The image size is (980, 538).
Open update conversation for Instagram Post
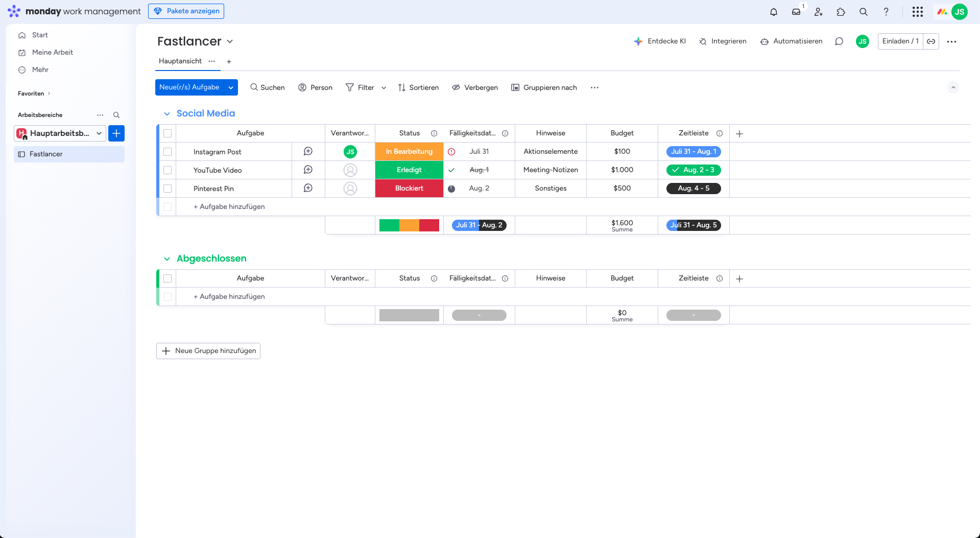click(308, 151)
